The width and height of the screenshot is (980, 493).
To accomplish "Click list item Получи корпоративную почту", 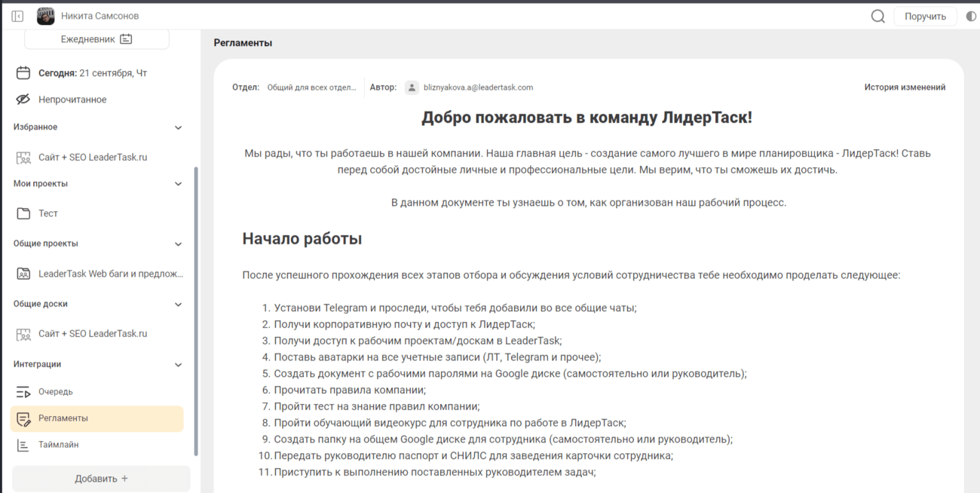I will pos(405,324).
